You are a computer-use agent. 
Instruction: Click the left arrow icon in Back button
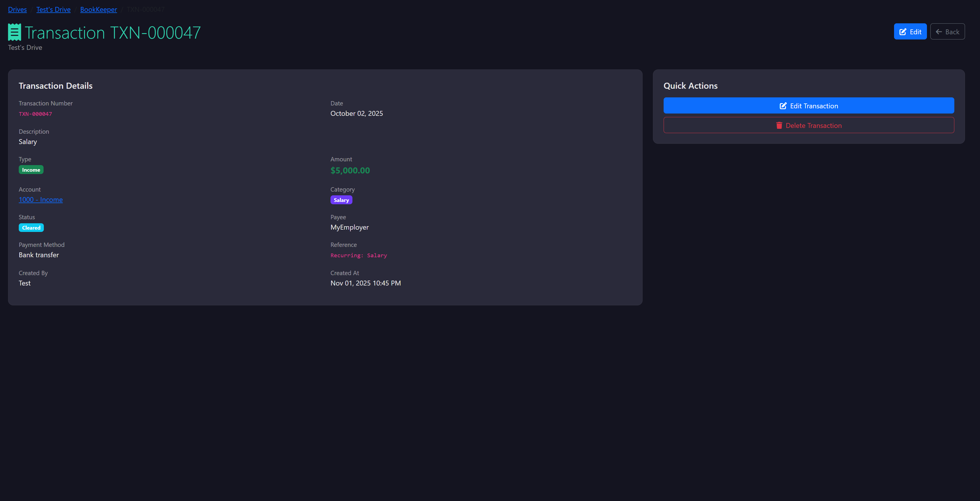pyautogui.click(x=939, y=32)
